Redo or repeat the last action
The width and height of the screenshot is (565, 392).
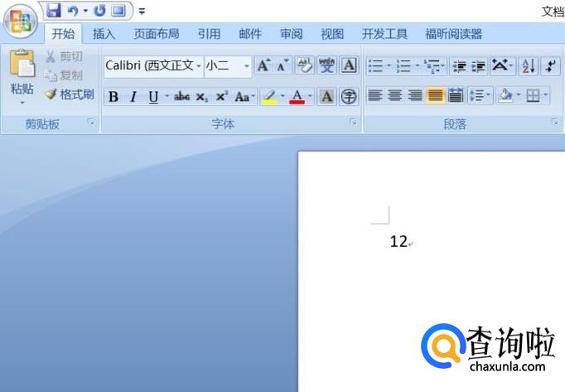99,11
